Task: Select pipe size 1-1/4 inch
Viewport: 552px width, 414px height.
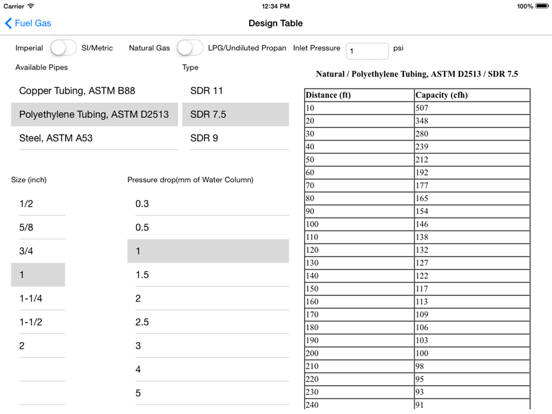Action: tap(38, 299)
